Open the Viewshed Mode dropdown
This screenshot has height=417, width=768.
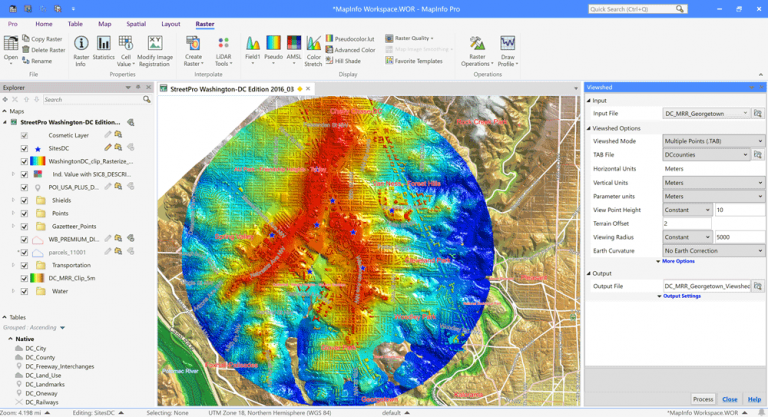[x=713, y=141]
